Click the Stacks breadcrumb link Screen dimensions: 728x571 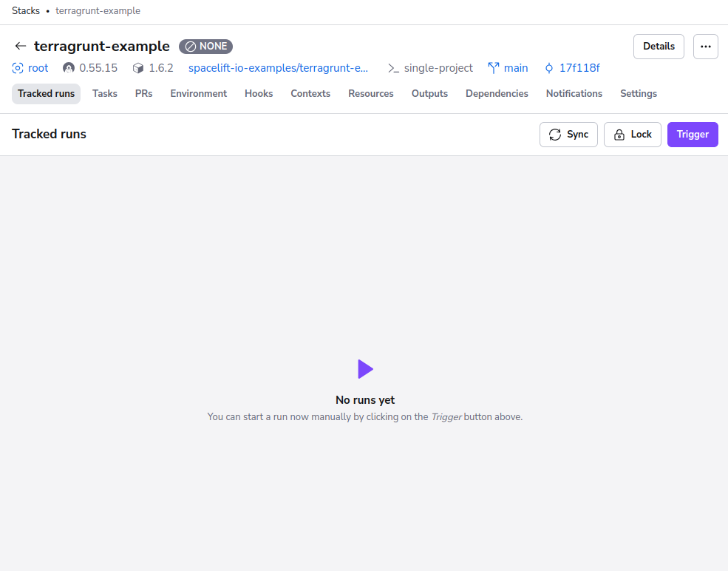(x=25, y=10)
